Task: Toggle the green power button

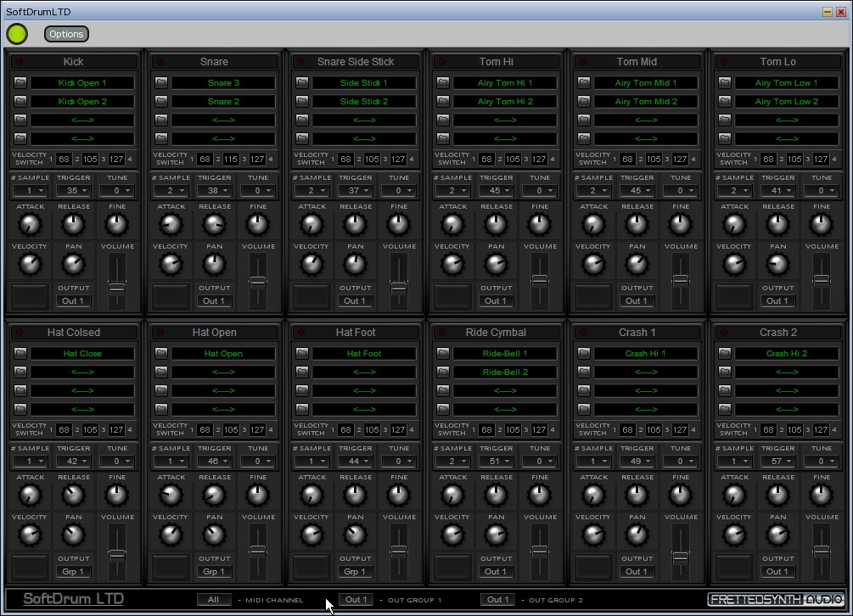Action: pyautogui.click(x=17, y=34)
